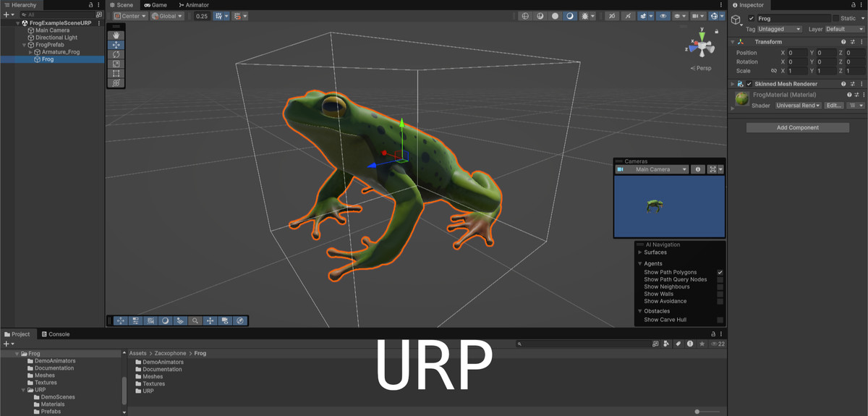Lock the Hierarchy panel
868x416 pixels.
(x=90, y=5)
